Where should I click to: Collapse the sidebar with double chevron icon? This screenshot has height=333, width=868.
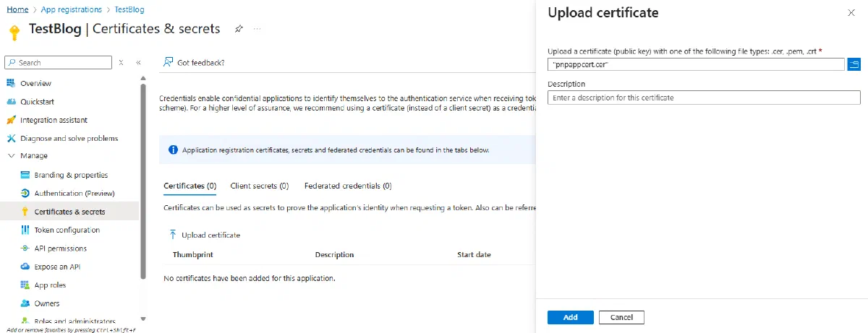point(138,63)
